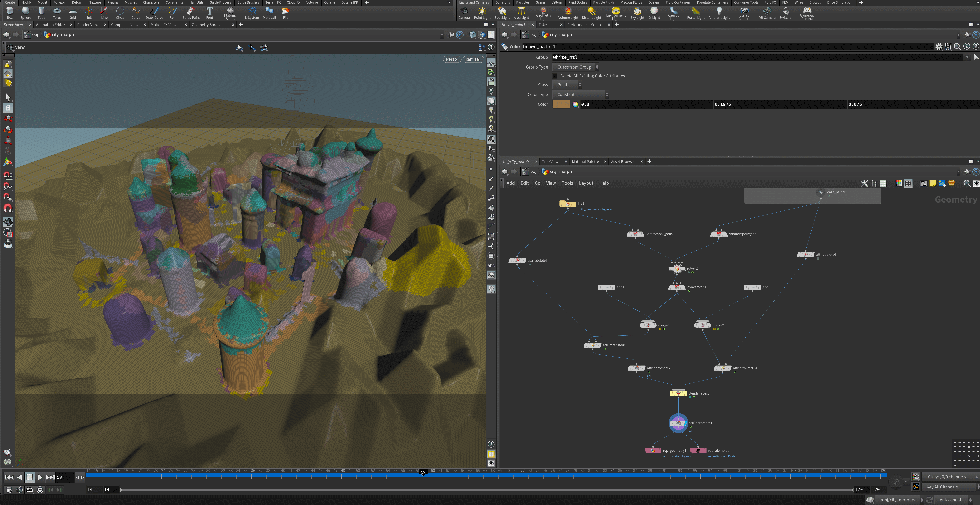Enable Delete All Existing Color Attributes

pyautogui.click(x=555, y=76)
